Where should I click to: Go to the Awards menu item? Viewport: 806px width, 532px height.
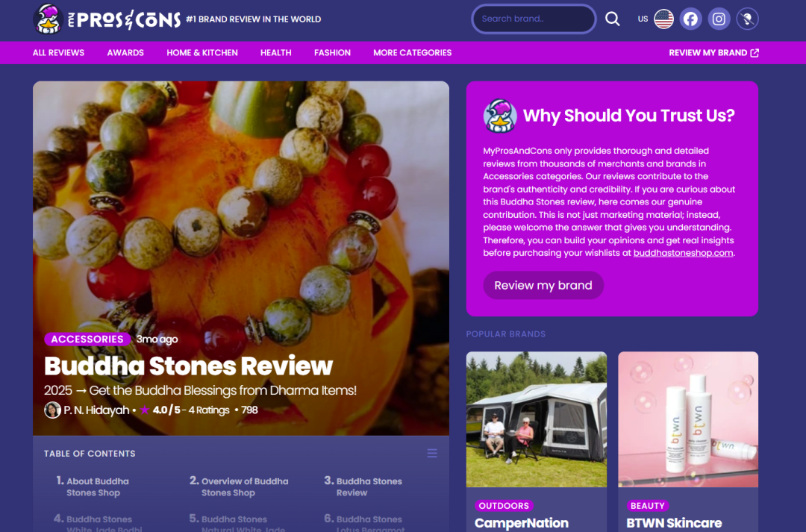tap(125, 52)
